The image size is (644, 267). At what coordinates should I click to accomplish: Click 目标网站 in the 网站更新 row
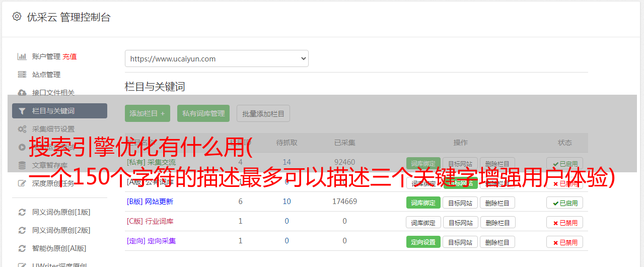pos(460,203)
